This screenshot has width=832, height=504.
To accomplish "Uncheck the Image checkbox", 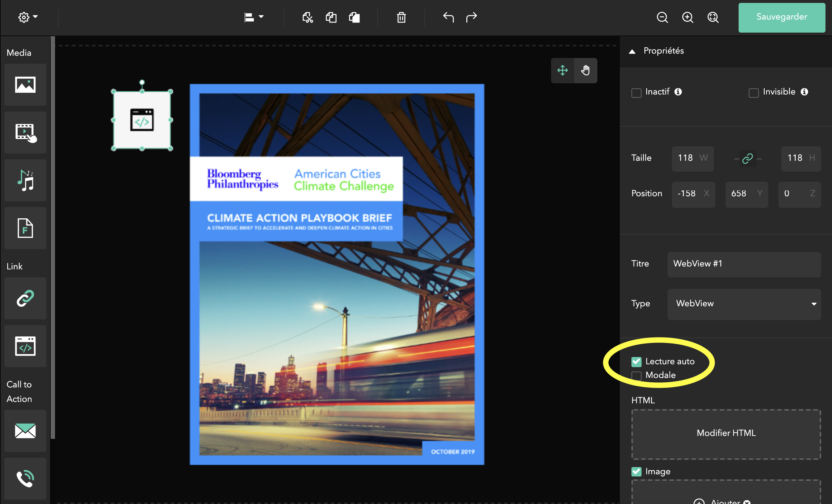I will click(636, 472).
